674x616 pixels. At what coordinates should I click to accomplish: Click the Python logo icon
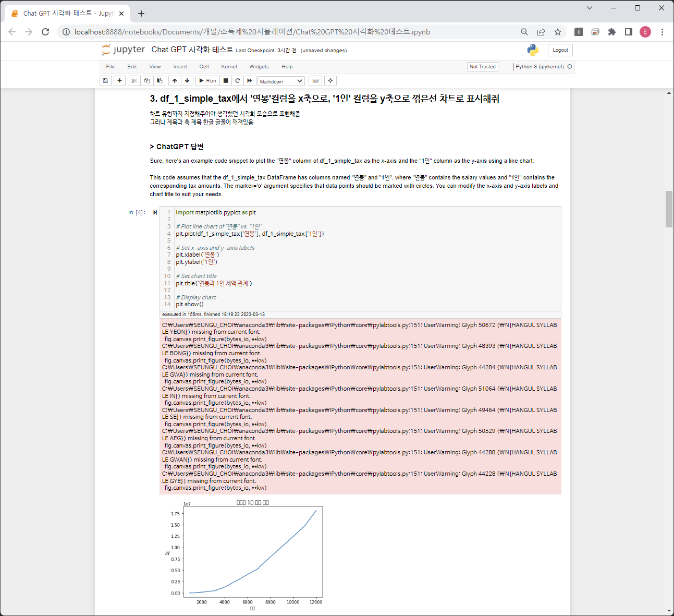tap(533, 50)
